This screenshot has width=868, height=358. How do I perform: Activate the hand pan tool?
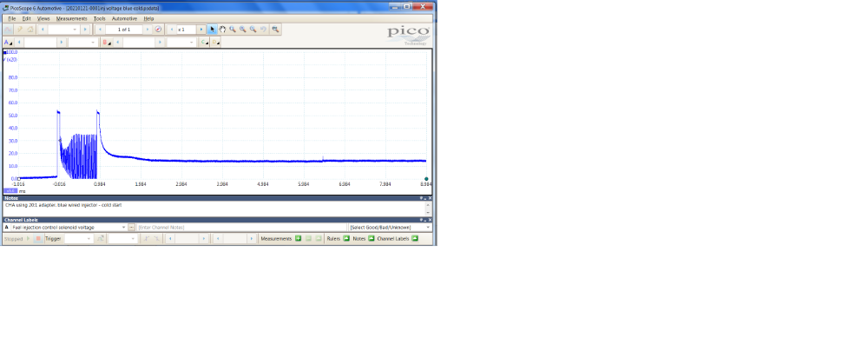[x=222, y=29]
